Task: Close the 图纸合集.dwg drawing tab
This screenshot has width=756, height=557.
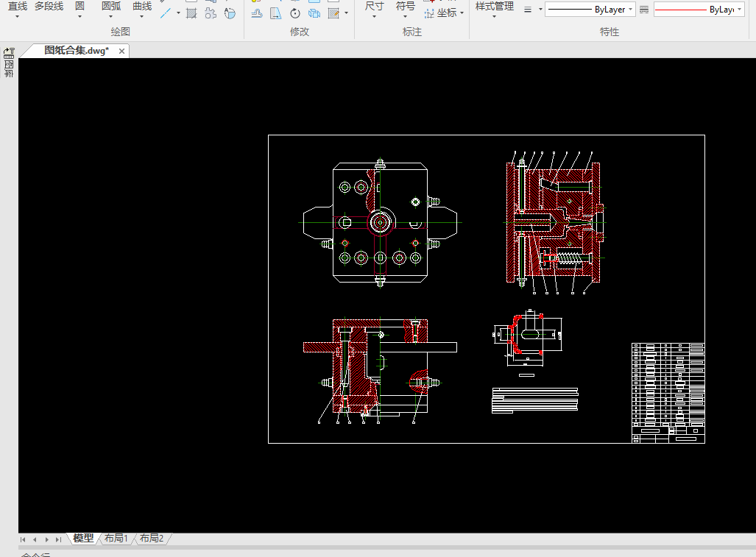Action: 122,51
